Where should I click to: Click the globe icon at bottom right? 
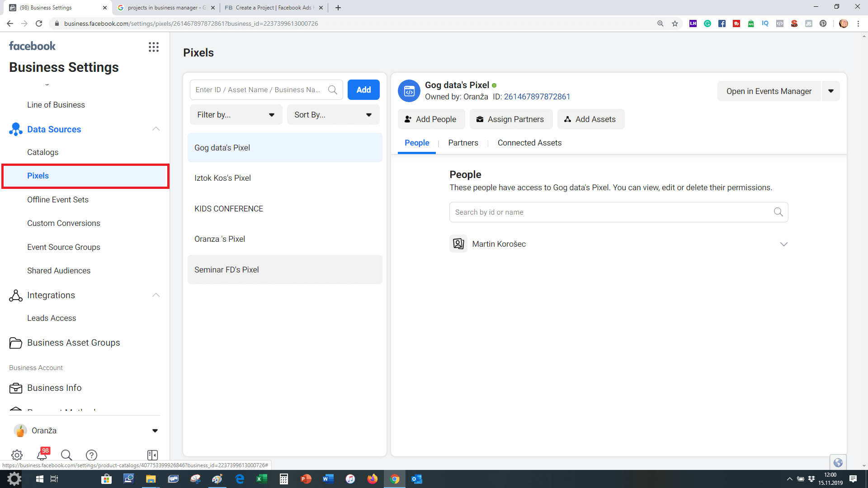point(838,462)
